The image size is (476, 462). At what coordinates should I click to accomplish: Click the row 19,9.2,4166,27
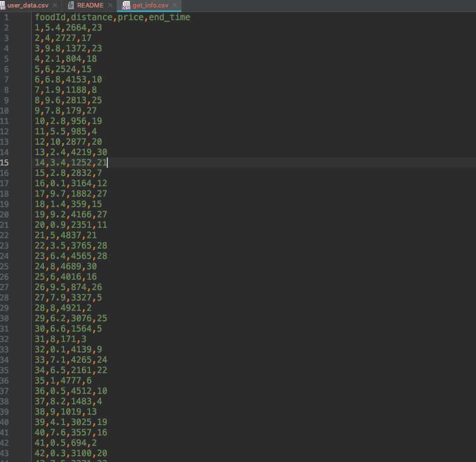(71, 215)
